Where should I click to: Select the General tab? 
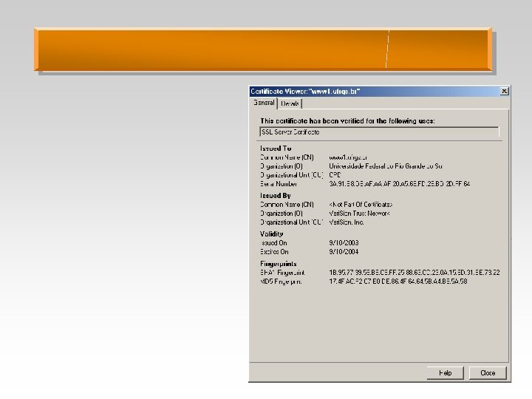[x=264, y=103]
